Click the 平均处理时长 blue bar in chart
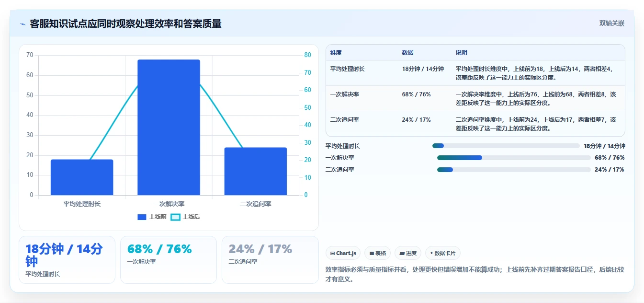This screenshot has height=303, width=644. pos(82,177)
